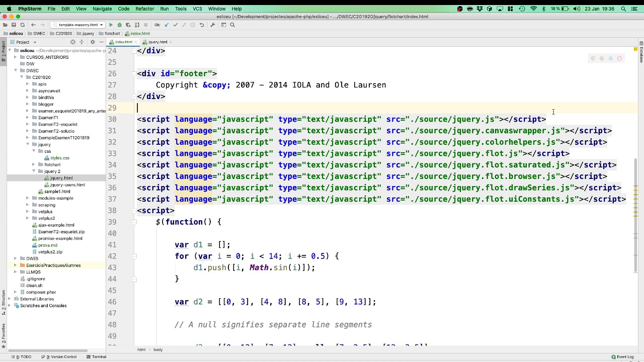Open macOS Spotlight search in menu bar
Screen dimensions: 644x362
pyautogui.click(x=623, y=9)
